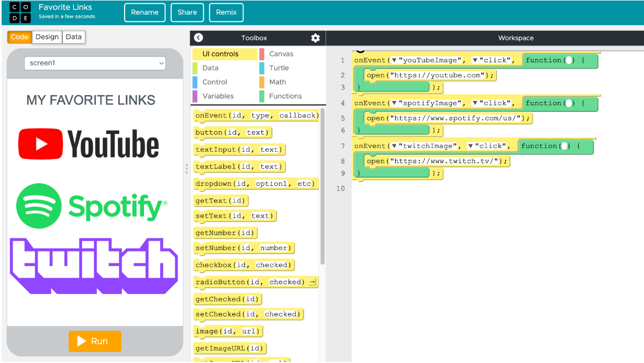This screenshot has height=363, width=644.
Task: Click the Remix button
Action: point(226,13)
